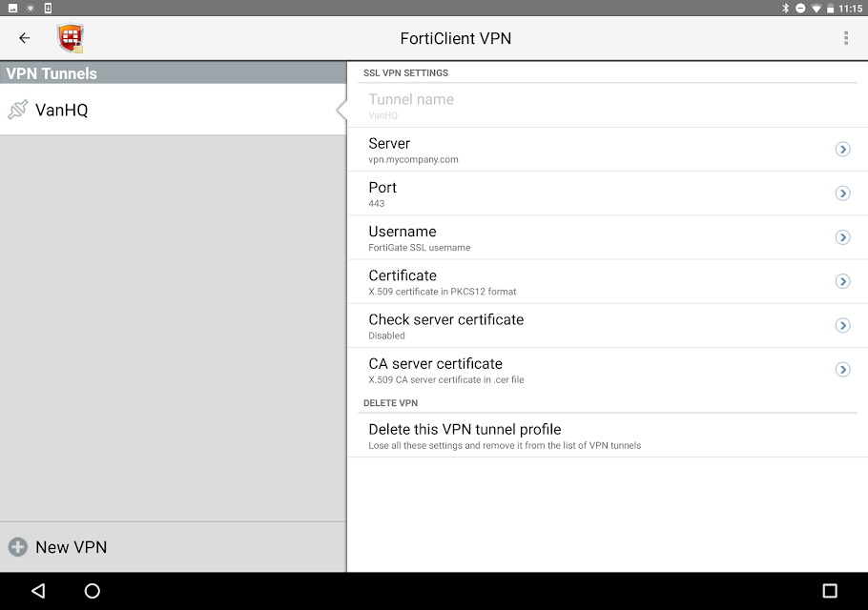
Task: Tap the back arrow in the header
Action: pos(25,37)
